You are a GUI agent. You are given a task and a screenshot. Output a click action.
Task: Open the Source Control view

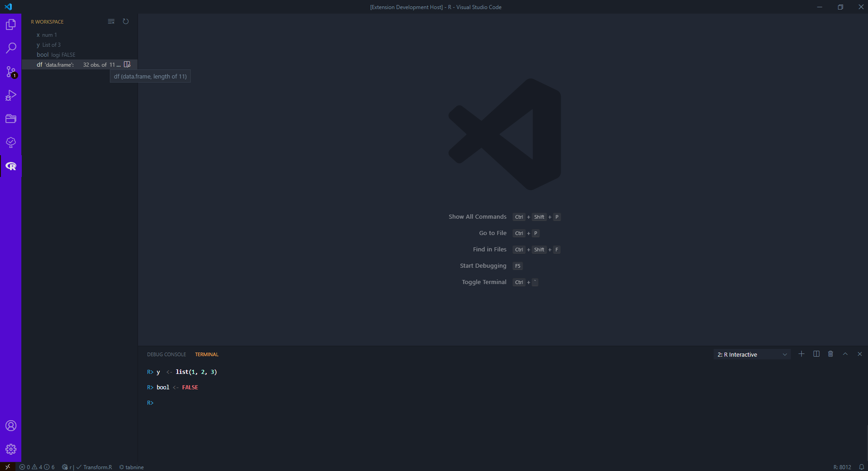pyautogui.click(x=11, y=72)
